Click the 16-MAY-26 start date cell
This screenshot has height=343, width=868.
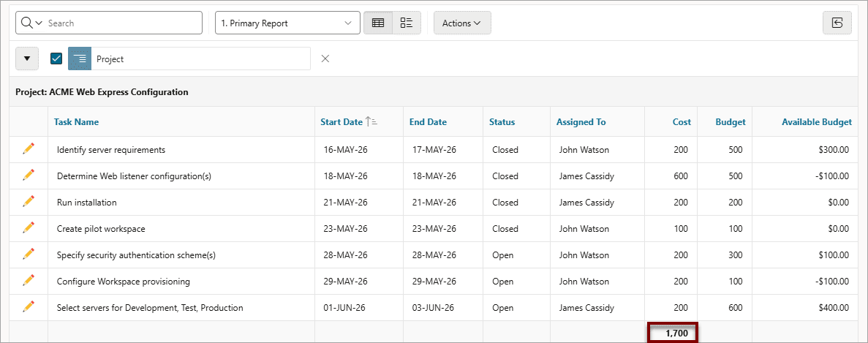click(x=359, y=149)
